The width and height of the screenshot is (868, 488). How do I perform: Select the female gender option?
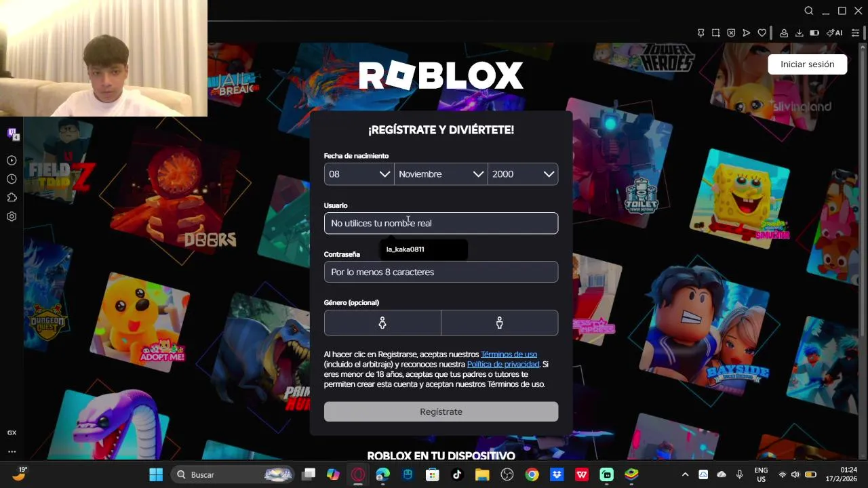pyautogui.click(x=382, y=323)
